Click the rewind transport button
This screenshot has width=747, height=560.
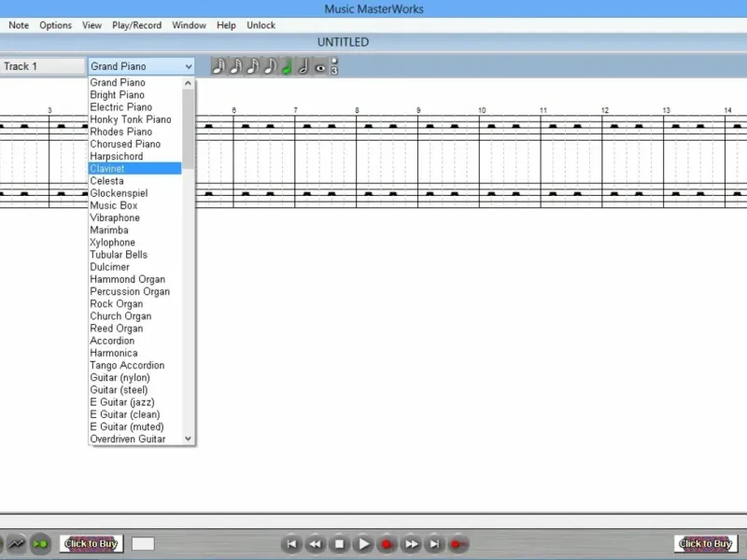tap(316, 543)
